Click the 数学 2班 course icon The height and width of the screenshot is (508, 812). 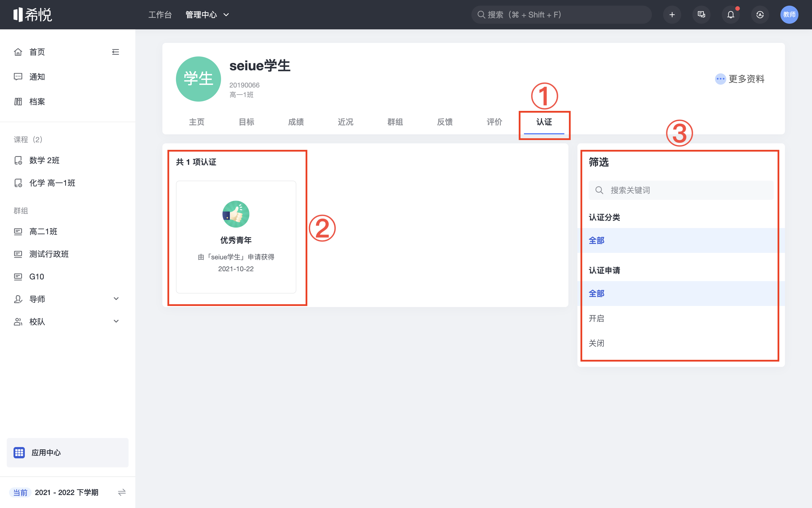coord(18,161)
